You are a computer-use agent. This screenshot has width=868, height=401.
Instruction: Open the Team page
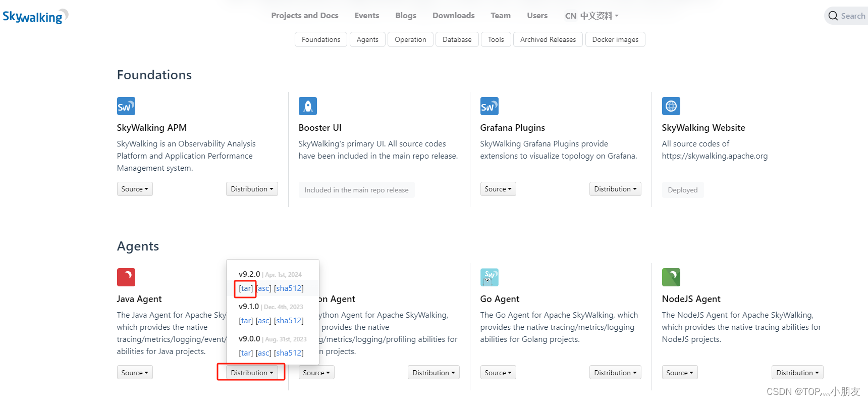[x=501, y=16]
